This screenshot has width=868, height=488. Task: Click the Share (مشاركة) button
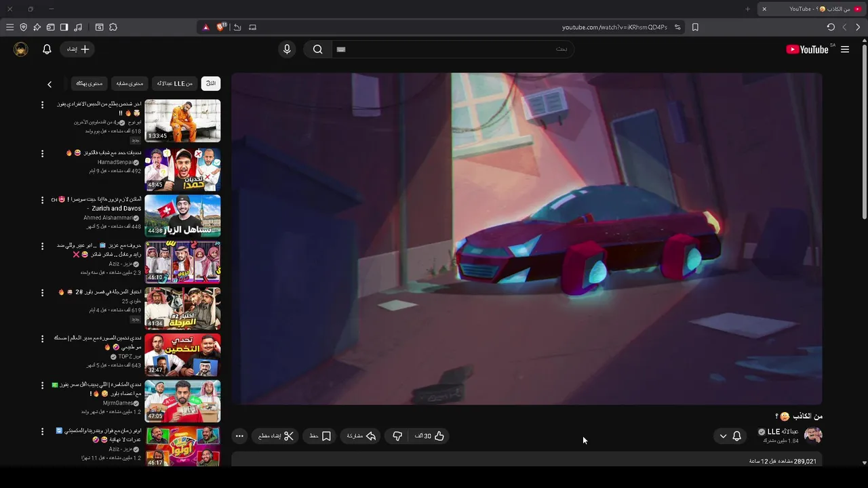click(361, 436)
